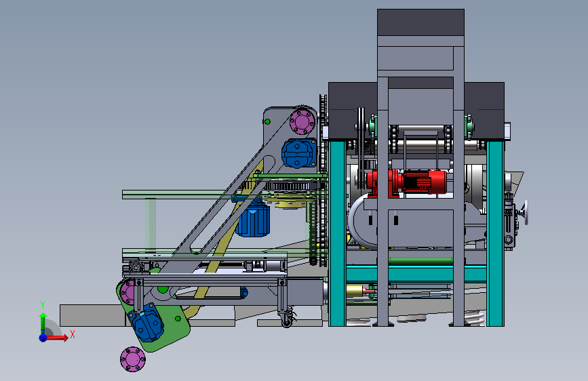Click the green Y axis arrow of the triad
Screen dimensions: 588x381
[43, 323]
